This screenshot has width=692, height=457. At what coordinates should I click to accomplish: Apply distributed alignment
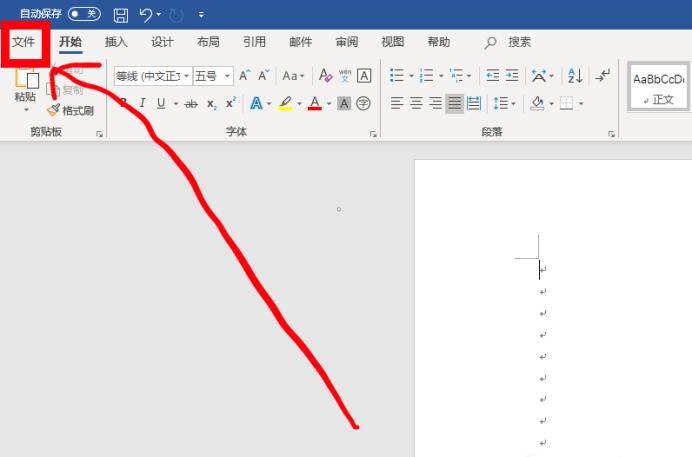(x=474, y=104)
